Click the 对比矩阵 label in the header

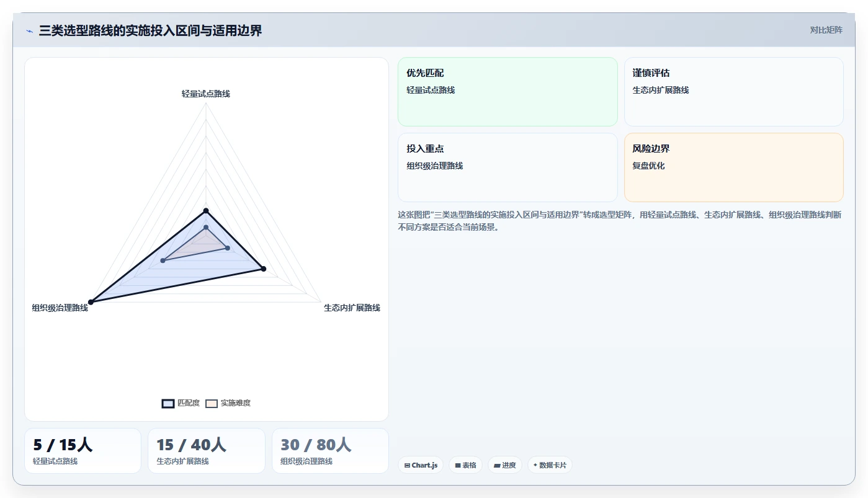click(826, 30)
